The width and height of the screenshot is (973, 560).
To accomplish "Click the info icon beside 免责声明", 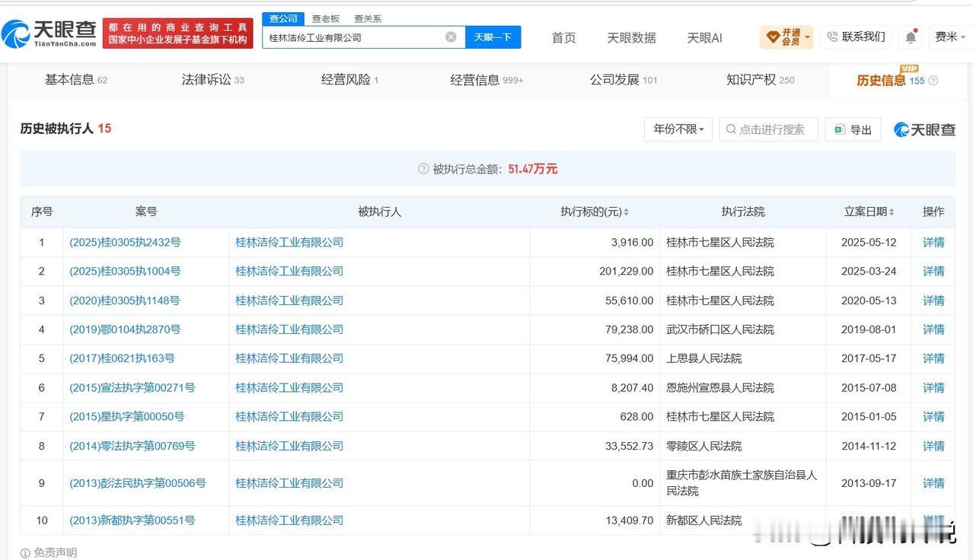I will tap(25, 553).
